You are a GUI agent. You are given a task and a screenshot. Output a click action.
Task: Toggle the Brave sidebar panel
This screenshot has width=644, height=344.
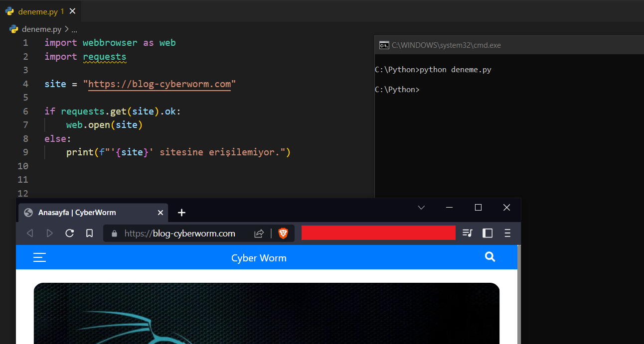(487, 233)
